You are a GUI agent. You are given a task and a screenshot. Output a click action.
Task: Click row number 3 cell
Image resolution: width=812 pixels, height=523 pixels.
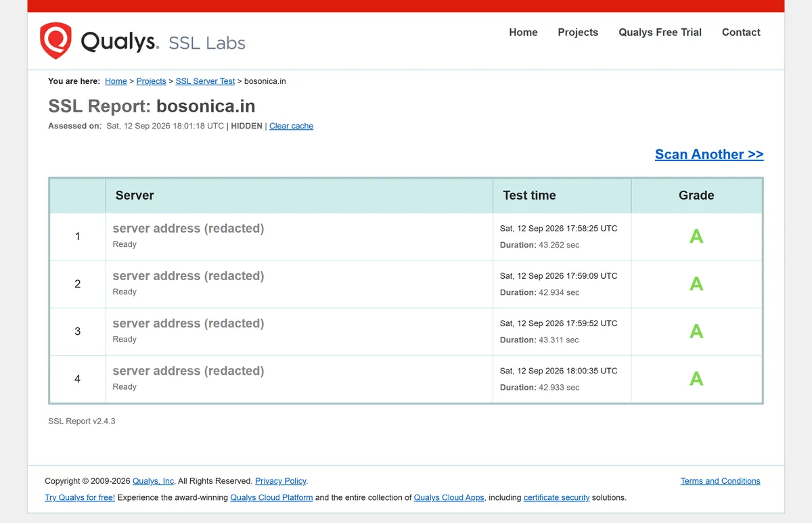coord(77,332)
